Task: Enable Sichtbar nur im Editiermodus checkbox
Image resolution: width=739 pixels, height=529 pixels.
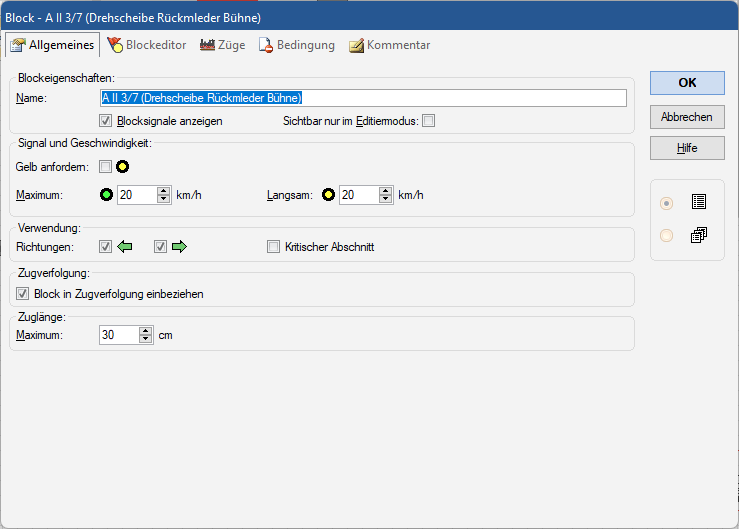Action: (x=428, y=121)
